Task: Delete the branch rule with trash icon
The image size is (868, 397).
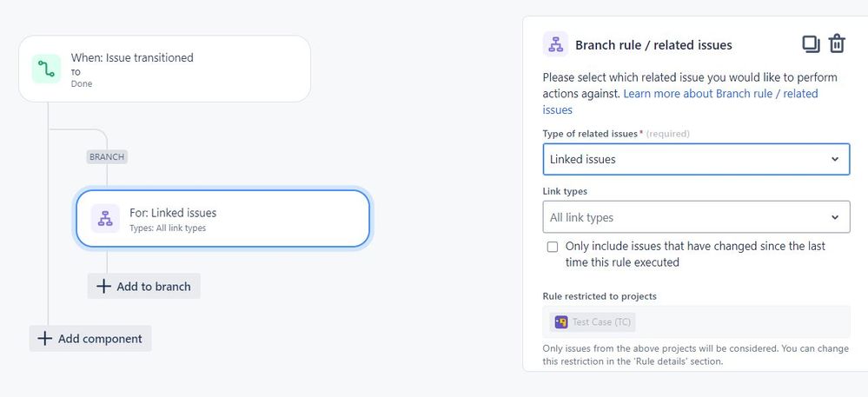Action: coord(837,43)
